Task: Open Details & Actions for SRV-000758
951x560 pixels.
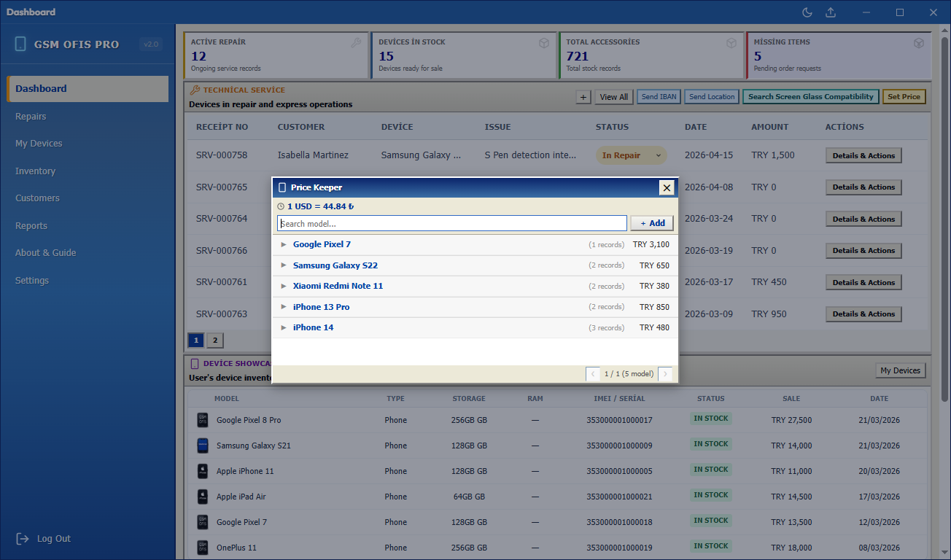Action: 863,155
